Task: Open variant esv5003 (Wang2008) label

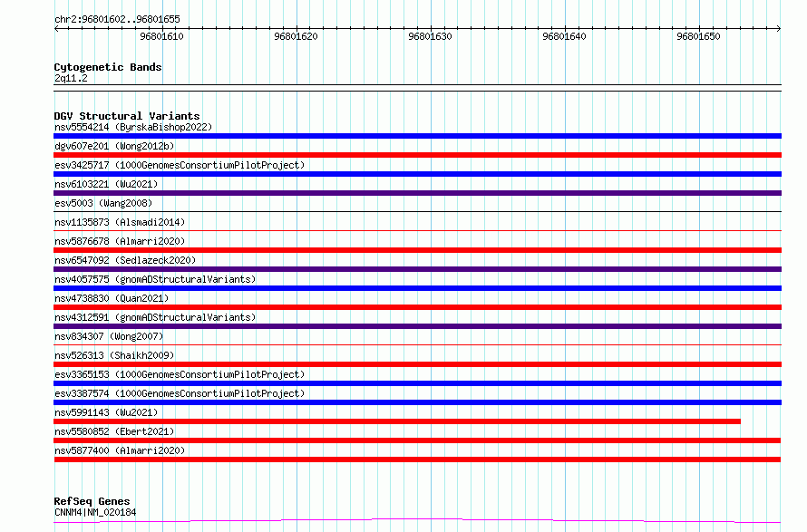Action: 103,203
